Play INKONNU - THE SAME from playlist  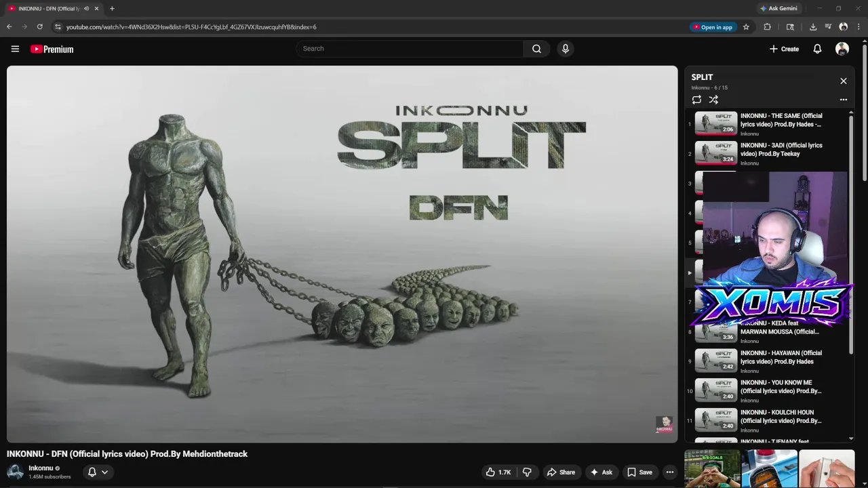tap(766, 124)
